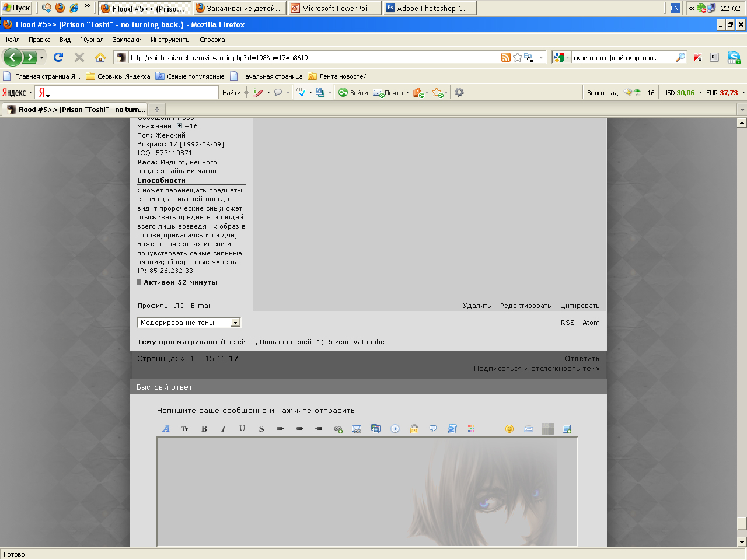Viewport: 747px width, 560px height.
Task: Upload image with add-picture icon
Action: (567, 429)
